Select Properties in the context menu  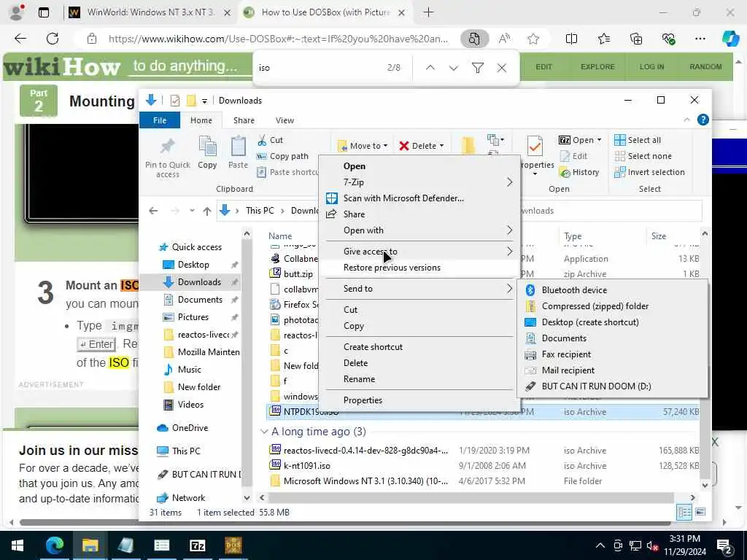(419, 400)
